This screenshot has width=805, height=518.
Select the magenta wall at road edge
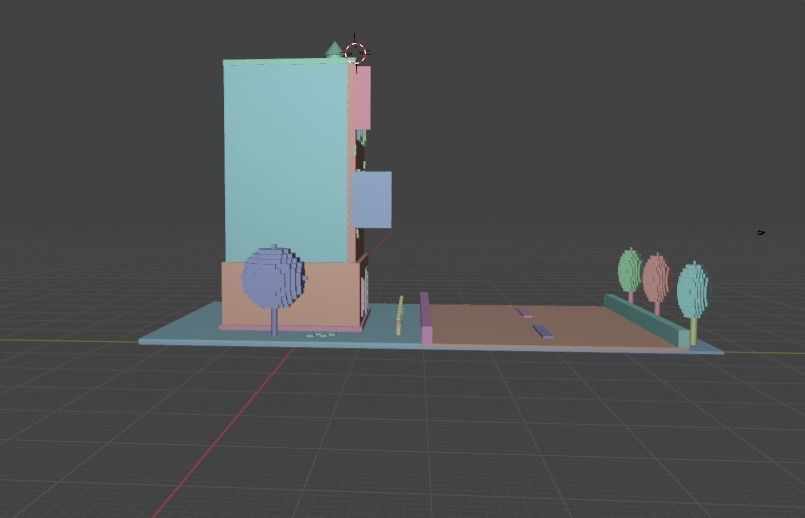426,317
